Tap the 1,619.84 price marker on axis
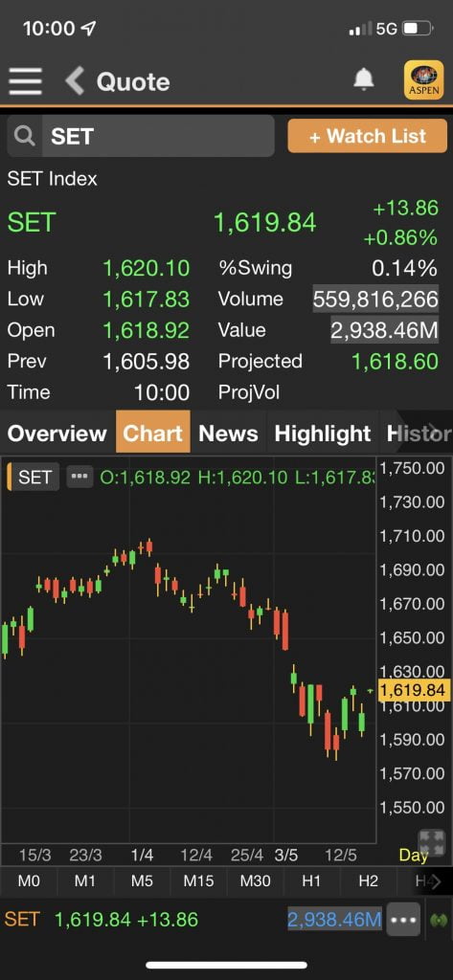The width and height of the screenshot is (453, 980). [414, 691]
